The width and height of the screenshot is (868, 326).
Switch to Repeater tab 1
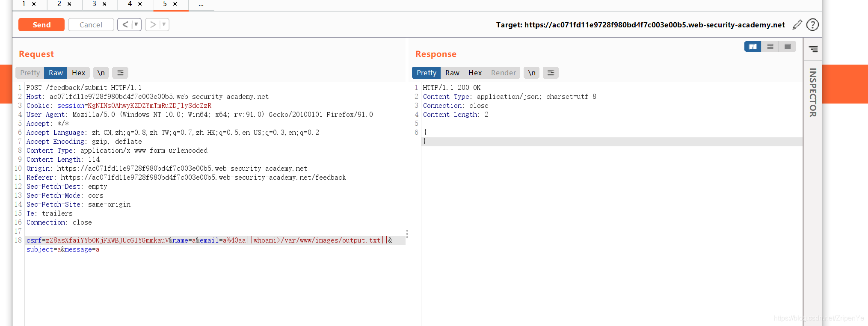tap(24, 4)
